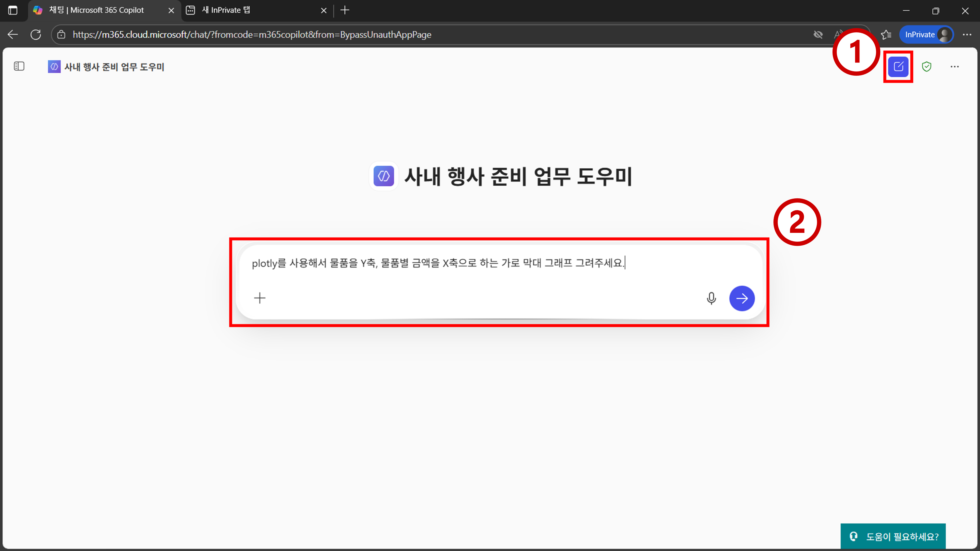Click the tracking prevention eye icon
980x551 pixels.
(x=818, y=35)
